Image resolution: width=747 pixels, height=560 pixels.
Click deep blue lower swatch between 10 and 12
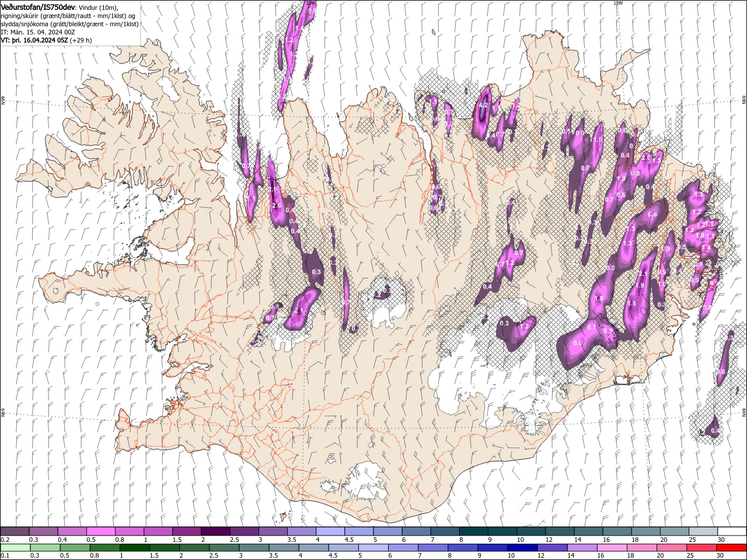(522, 548)
